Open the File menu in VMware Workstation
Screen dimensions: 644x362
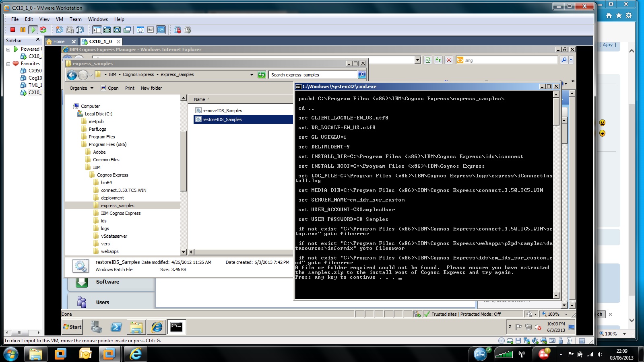point(15,19)
